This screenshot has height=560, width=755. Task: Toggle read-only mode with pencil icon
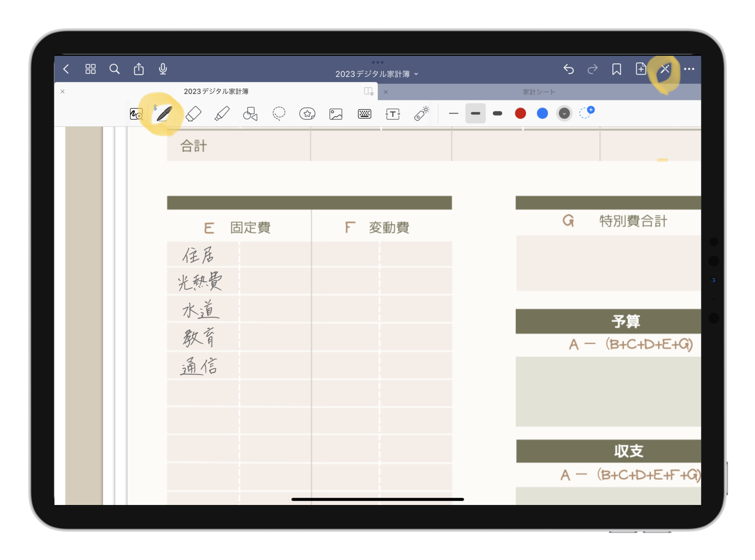pos(665,69)
